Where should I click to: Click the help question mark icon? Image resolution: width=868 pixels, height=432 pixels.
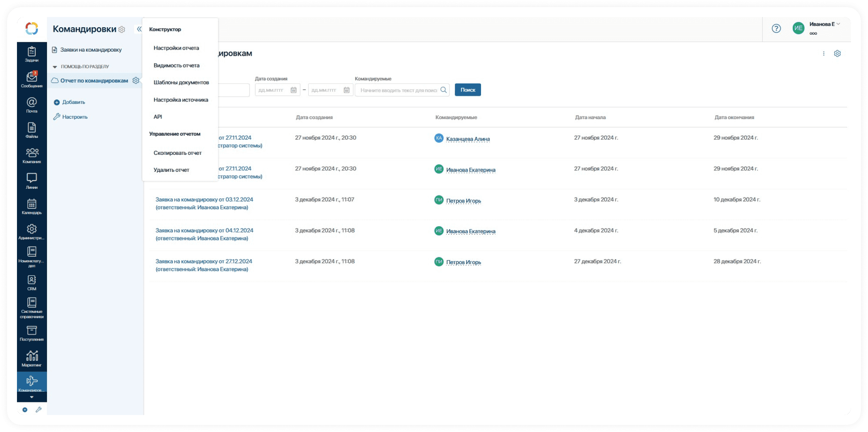(x=776, y=29)
